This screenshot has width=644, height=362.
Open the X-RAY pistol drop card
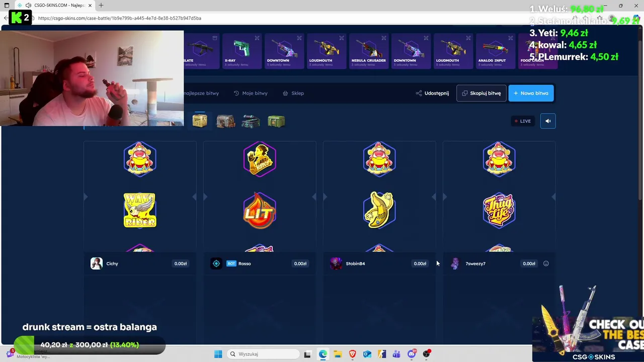click(242, 51)
